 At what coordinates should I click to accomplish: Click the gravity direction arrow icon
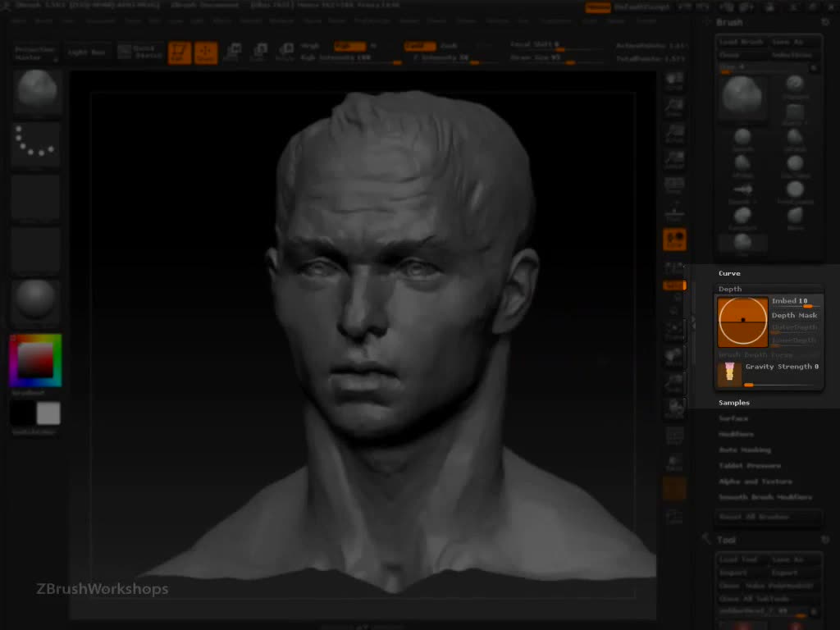pyautogui.click(x=729, y=373)
